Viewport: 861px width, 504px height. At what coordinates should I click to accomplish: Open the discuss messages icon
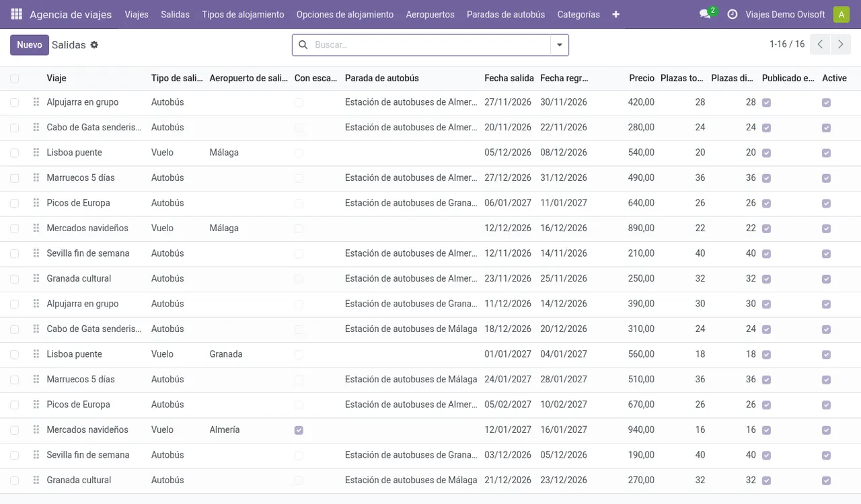[705, 14]
